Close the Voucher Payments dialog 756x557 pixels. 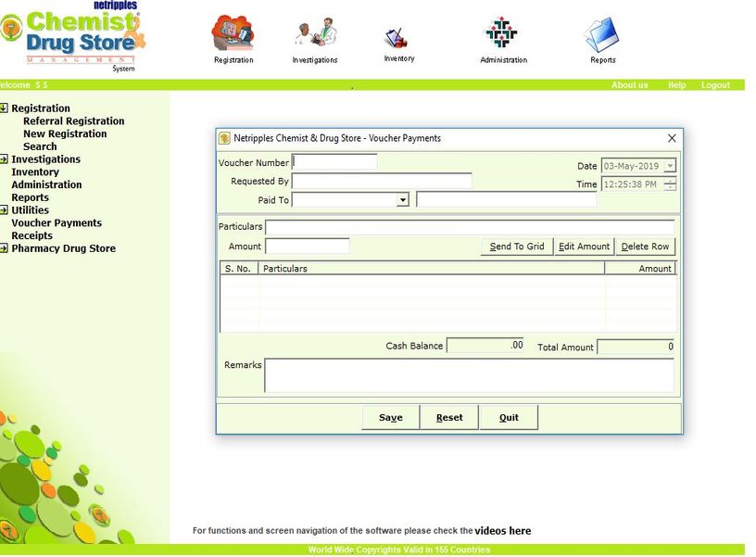point(672,138)
